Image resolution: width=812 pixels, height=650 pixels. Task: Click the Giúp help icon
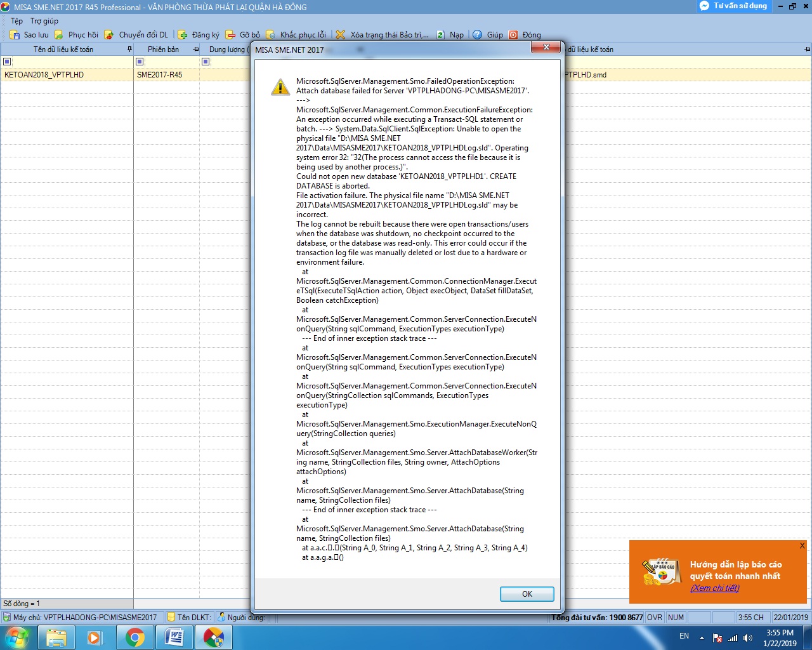(478, 35)
